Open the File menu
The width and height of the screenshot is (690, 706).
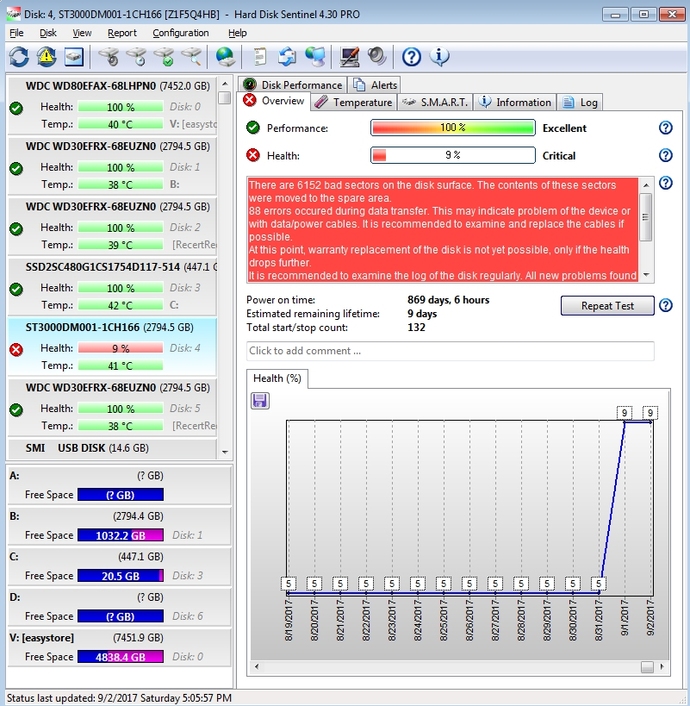tap(16, 33)
